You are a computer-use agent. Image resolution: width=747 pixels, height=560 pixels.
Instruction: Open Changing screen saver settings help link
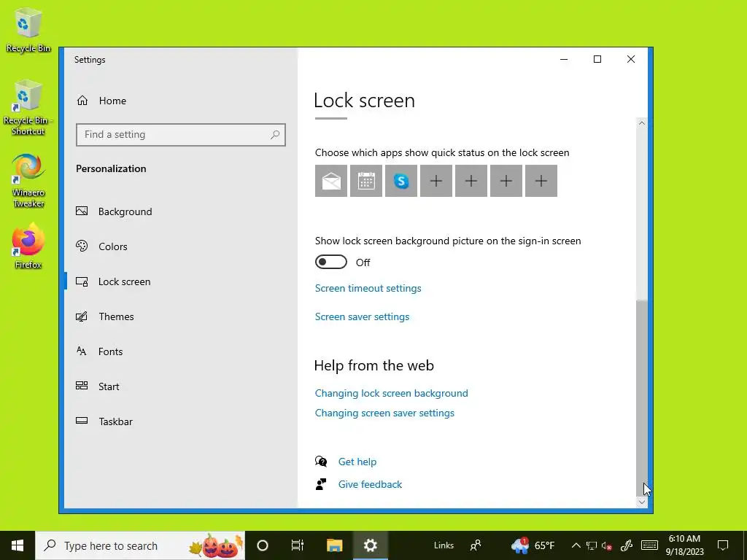click(x=384, y=413)
